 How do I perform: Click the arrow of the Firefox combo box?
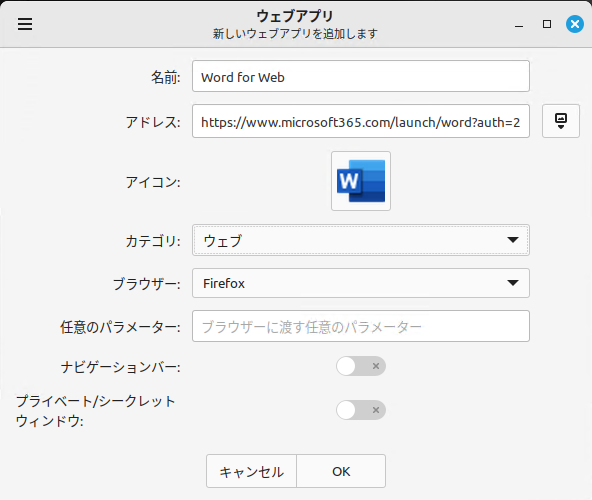[513, 283]
